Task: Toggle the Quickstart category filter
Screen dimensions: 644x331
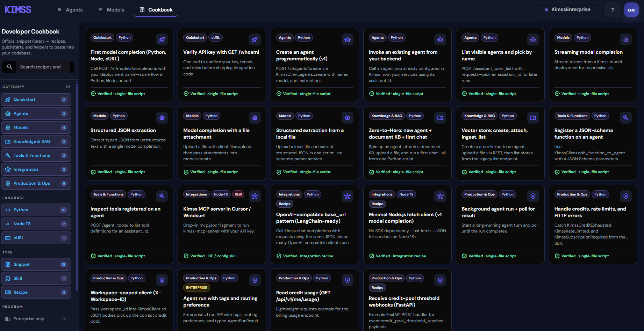Action: 36,100
